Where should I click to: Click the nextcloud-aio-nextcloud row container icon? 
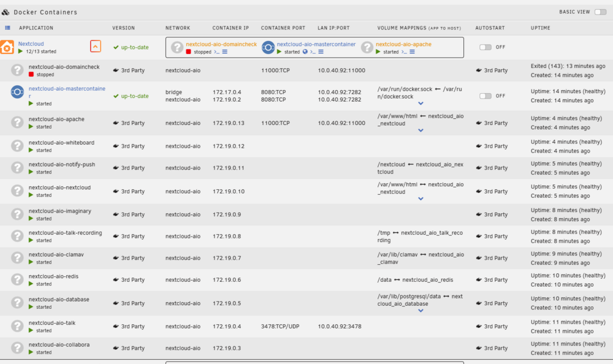pos(17,191)
